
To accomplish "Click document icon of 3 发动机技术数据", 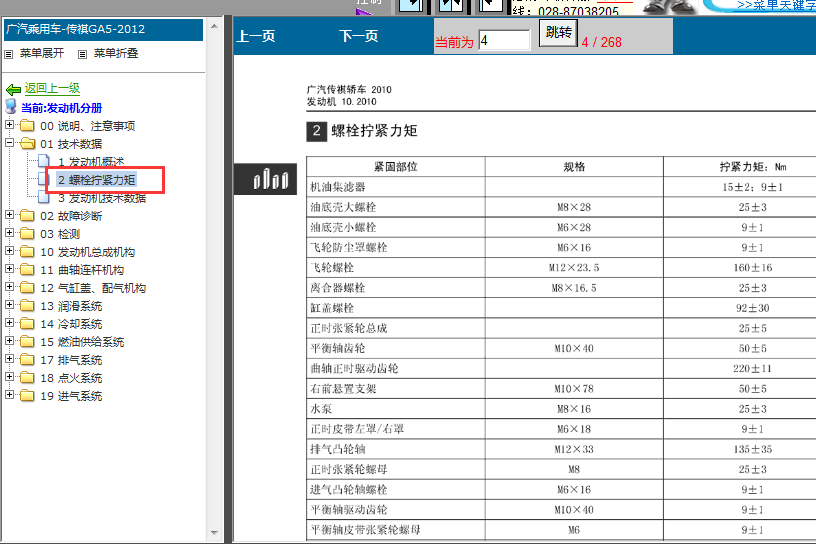I will (44, 197).
